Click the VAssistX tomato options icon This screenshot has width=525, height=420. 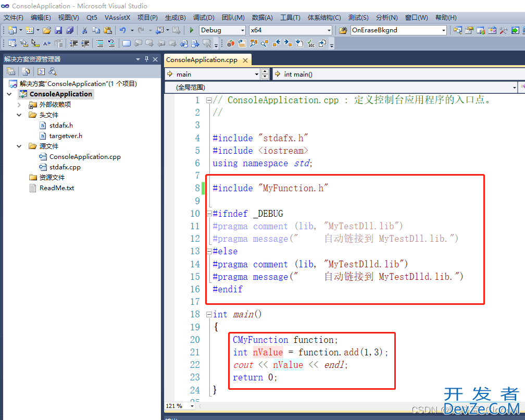(231, 43)
